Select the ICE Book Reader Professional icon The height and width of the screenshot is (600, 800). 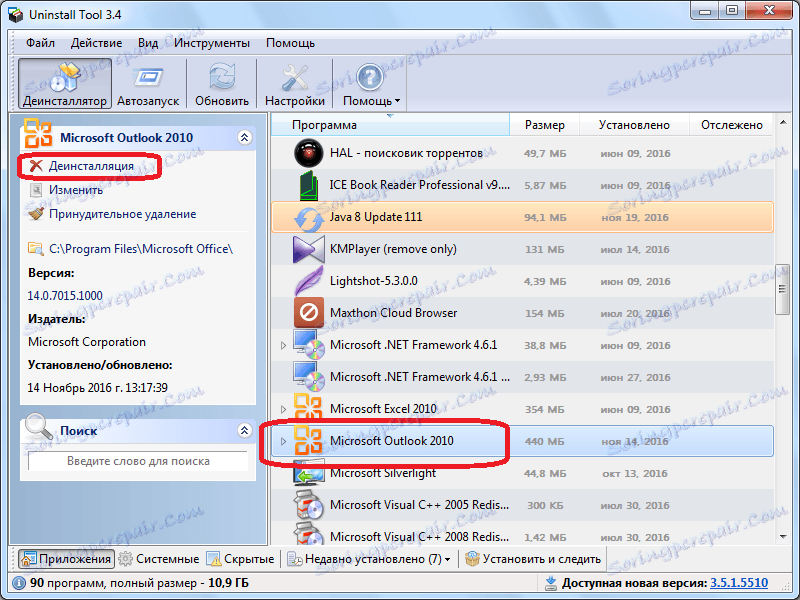(308, 185)
